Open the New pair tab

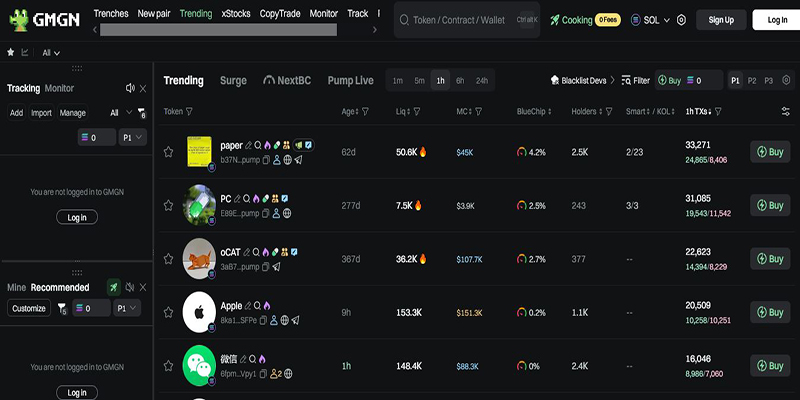coord(154,14)
